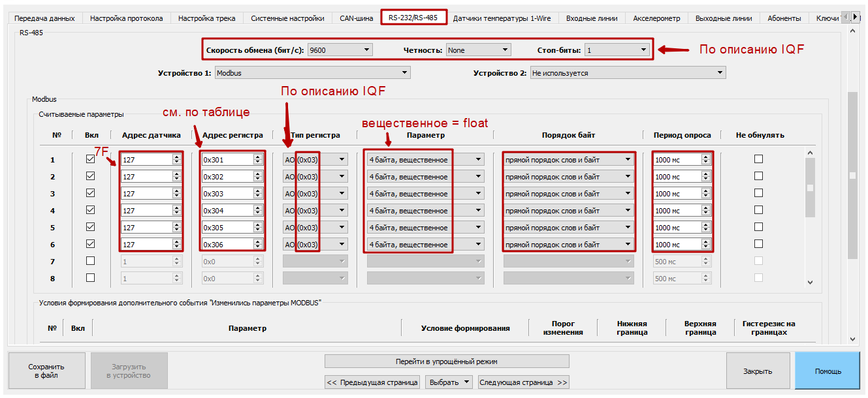Image resolution: width=868 pixels, height=398 pixels.
Task: Enable Вкл checkbox for row 7
Action: point(91,261)
